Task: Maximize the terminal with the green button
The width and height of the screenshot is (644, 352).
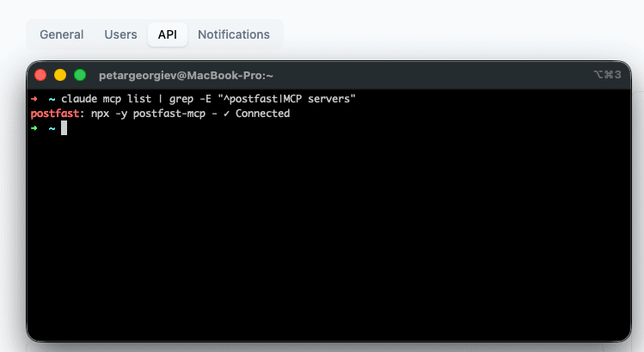Action: coord(80,75)
